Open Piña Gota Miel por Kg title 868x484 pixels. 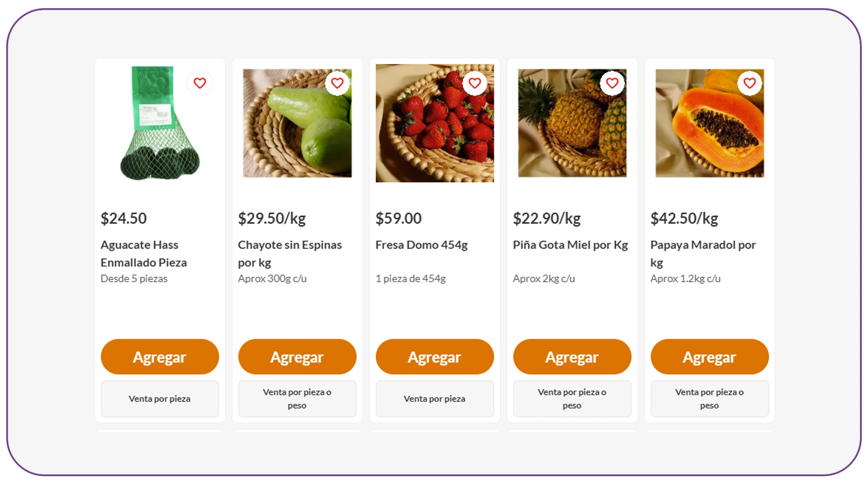[570, 245]
